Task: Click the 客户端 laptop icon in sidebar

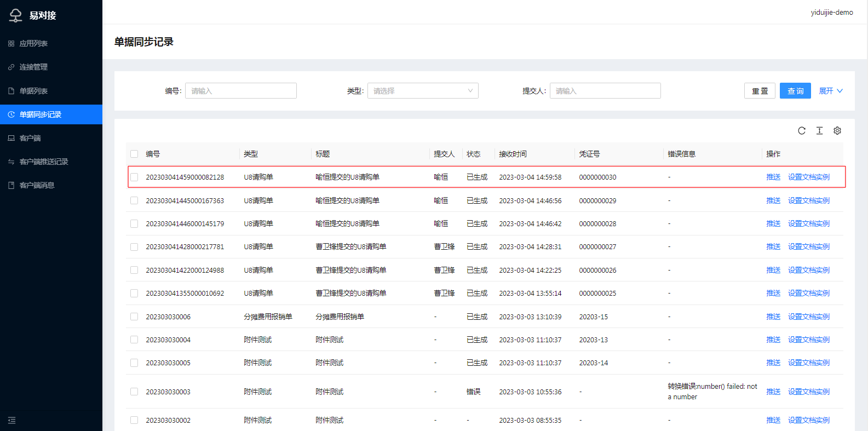Action: tap(11, 138)
